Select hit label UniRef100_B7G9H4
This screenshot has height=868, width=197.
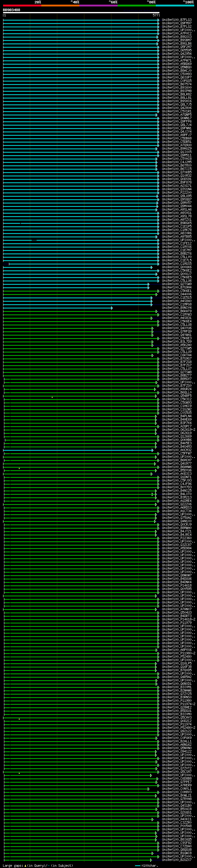click(x=177, y=288)
